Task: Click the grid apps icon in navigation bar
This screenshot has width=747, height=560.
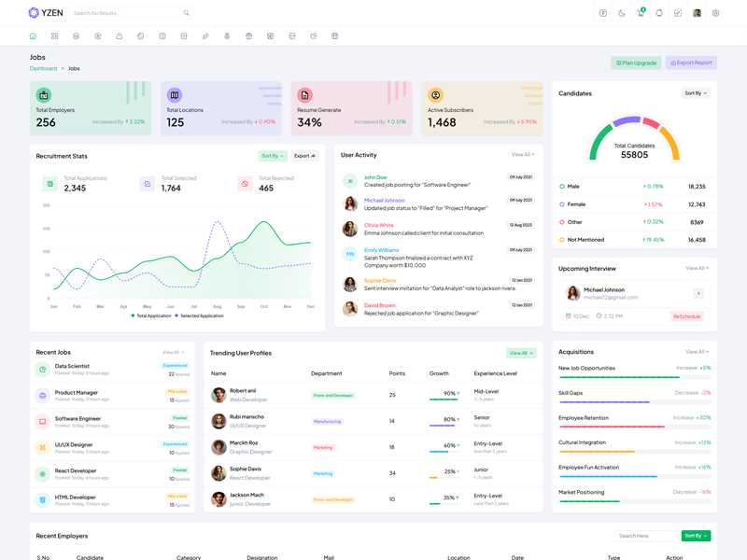Action: pyautogui.click(x=54, y=36)
